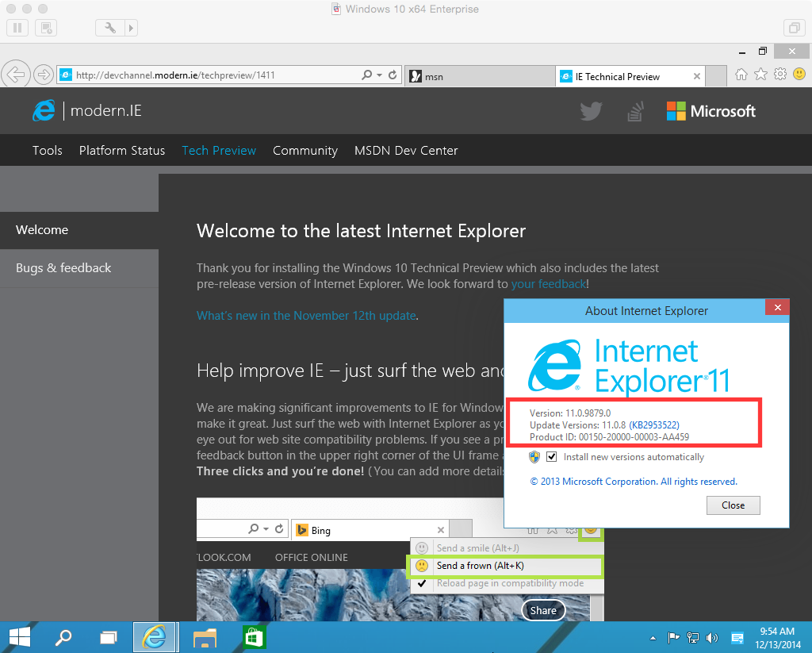812x653 pixels.
Task: Open taskbar Search magnifier
Action: (x=63, y=637)
